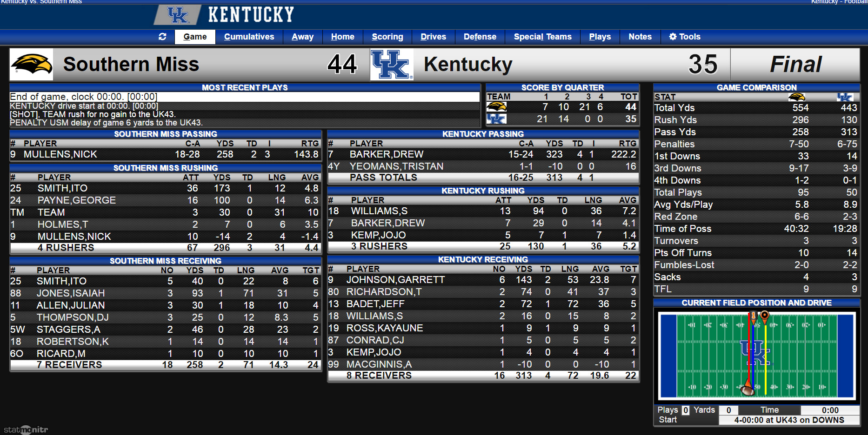Click the refresh icon in the navigation bar
868x435 pixels.
[162, 37]
